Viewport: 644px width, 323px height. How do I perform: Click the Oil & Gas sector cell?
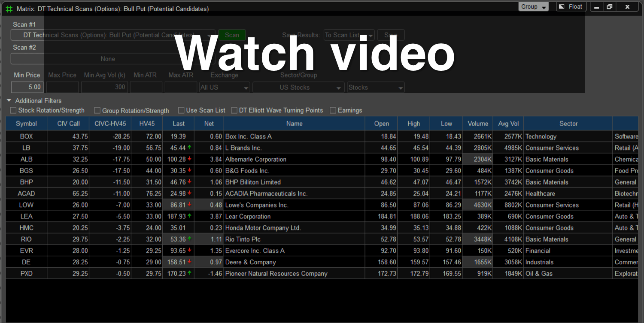pyautogui.click(x=568, y=274)
